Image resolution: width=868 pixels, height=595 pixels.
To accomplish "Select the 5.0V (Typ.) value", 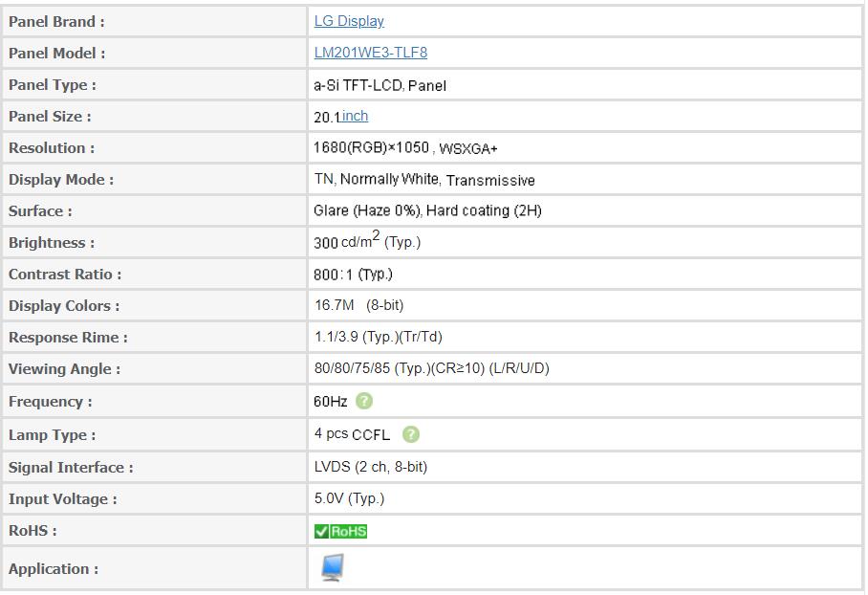I will click(x=349, y=498).
